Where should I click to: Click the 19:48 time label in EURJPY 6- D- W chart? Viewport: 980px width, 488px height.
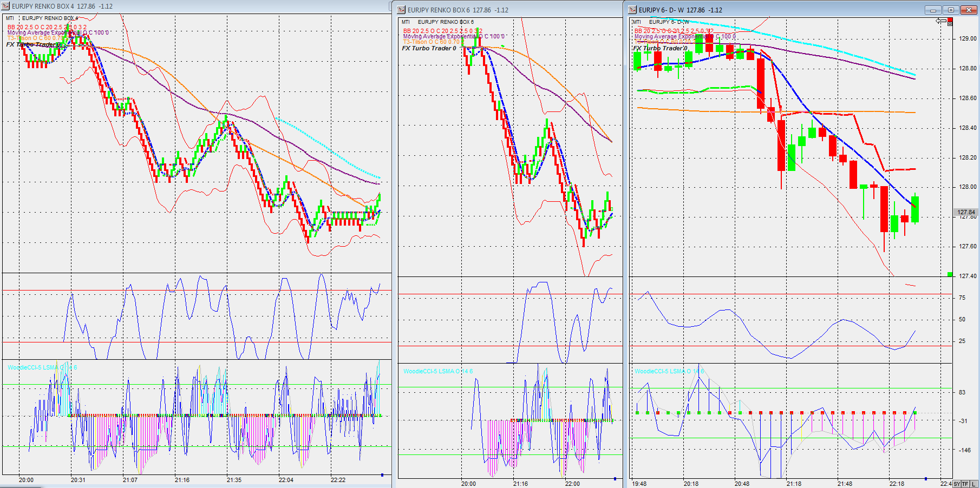[639, 484]
